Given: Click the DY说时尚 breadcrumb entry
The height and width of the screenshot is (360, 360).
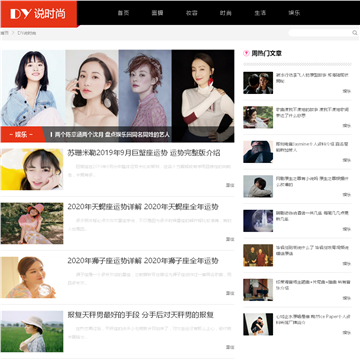Looking at the screenshot, I should point(27,33).
